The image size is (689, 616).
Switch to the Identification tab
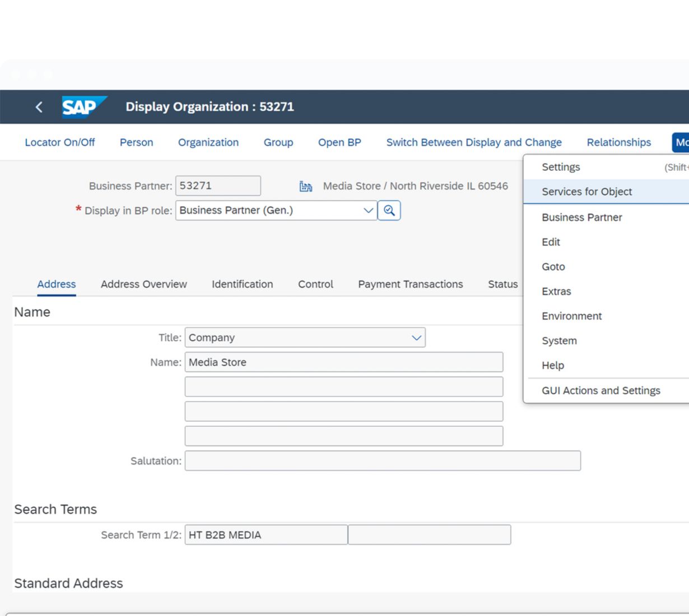tap(242, 284)
